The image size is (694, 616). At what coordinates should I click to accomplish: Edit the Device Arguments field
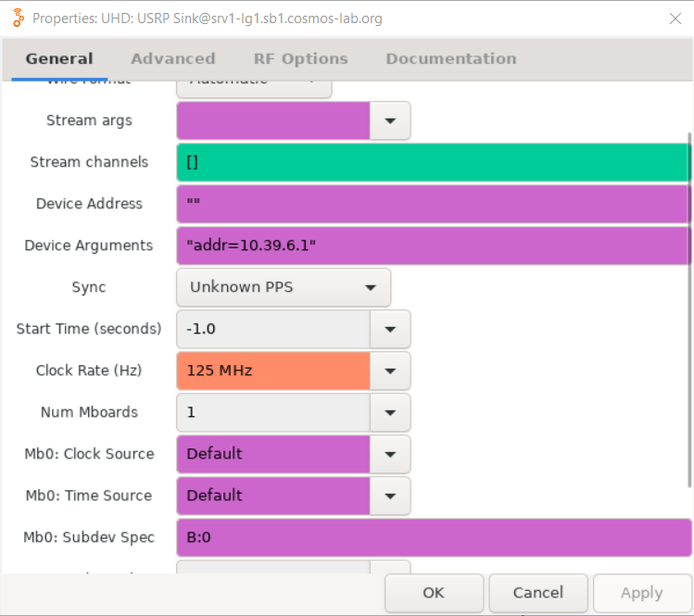pos(433,245)
